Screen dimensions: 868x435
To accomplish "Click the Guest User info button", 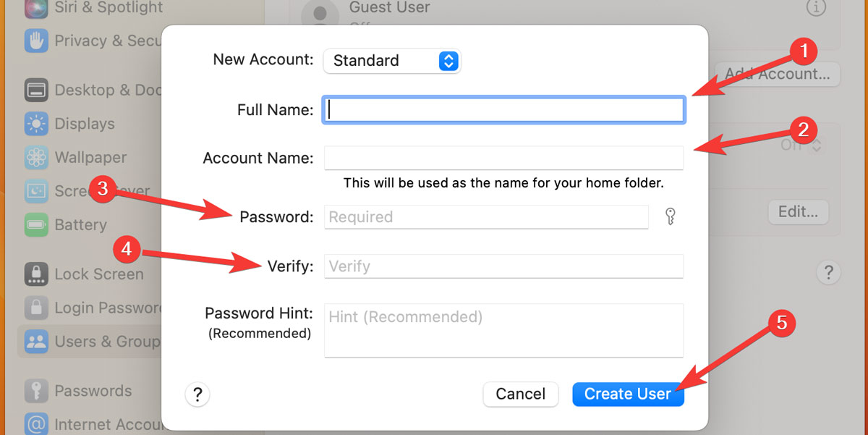I will tap(817, 9).
